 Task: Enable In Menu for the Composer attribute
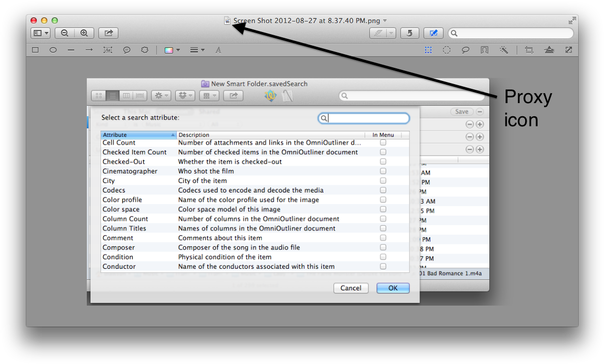coord(383,247)
